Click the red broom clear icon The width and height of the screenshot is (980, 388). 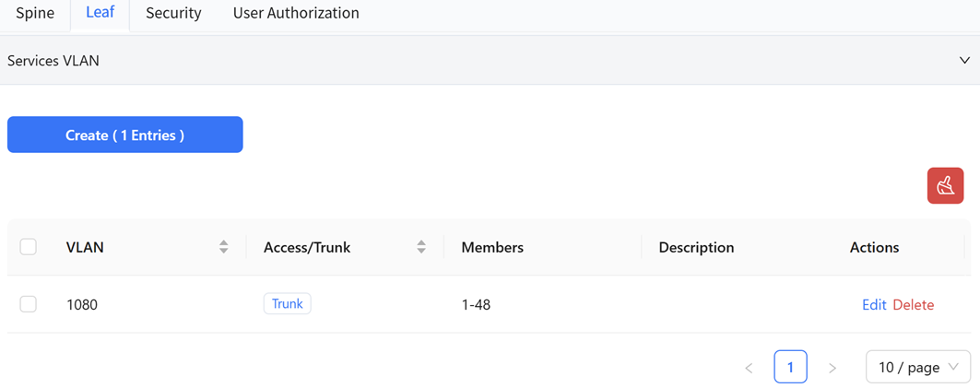coord(945,185)
